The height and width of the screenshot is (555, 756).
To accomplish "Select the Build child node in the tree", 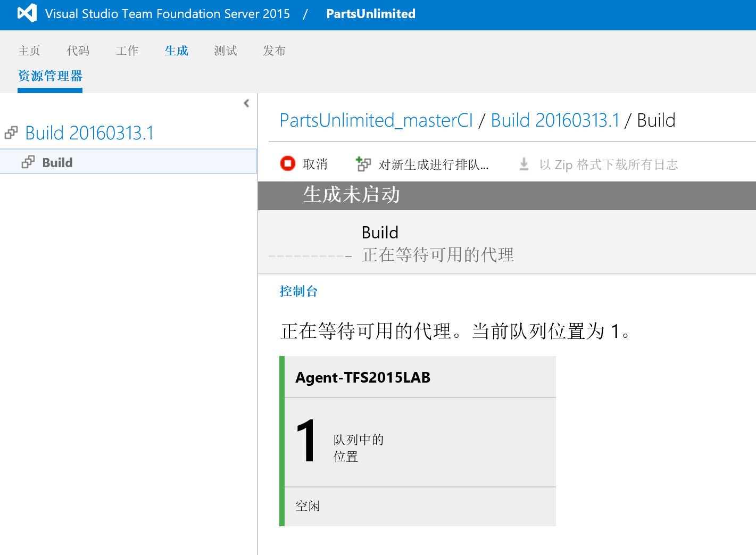I will (x=128, y=162).
